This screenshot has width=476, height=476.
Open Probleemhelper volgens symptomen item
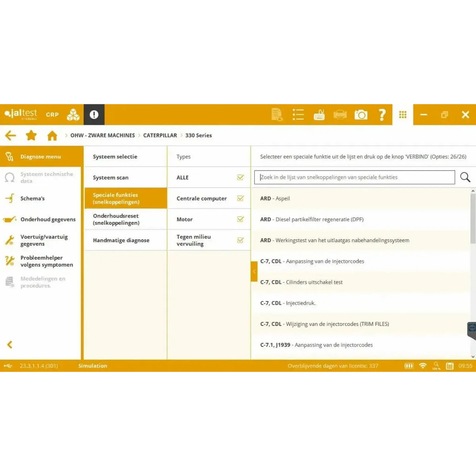click(41, 261)
